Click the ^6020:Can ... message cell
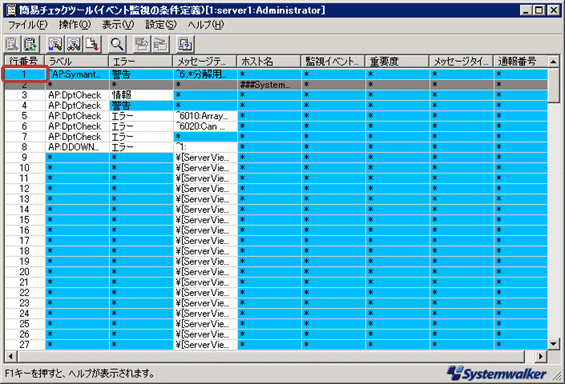This screenshot has width=565, height=384. click(205, 126)
